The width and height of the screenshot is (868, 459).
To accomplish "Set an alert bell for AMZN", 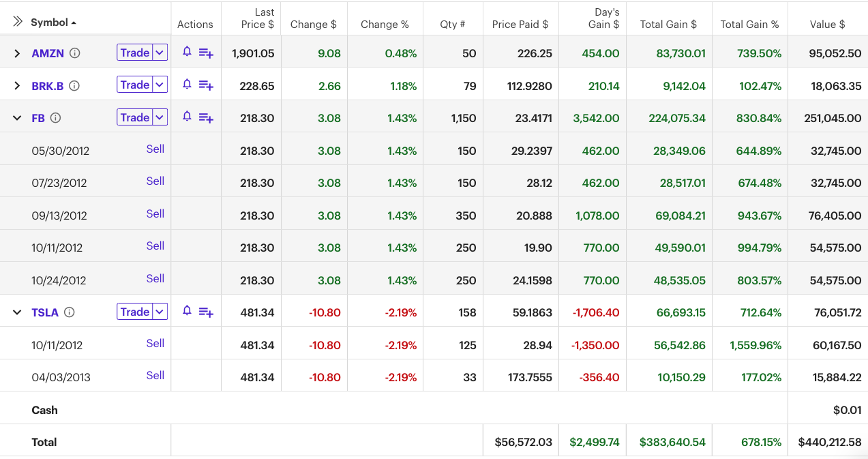I will click(187, 52).
